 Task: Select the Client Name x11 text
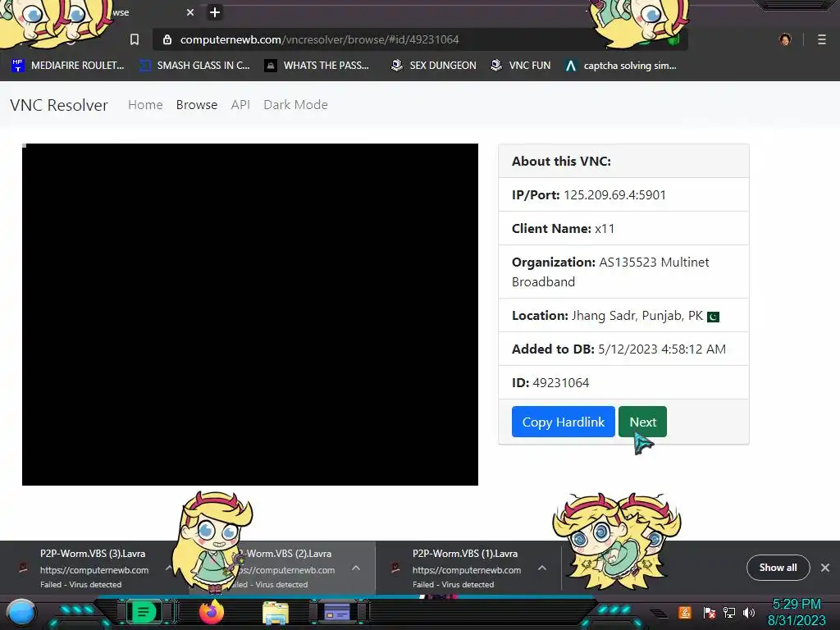[605, 229]
